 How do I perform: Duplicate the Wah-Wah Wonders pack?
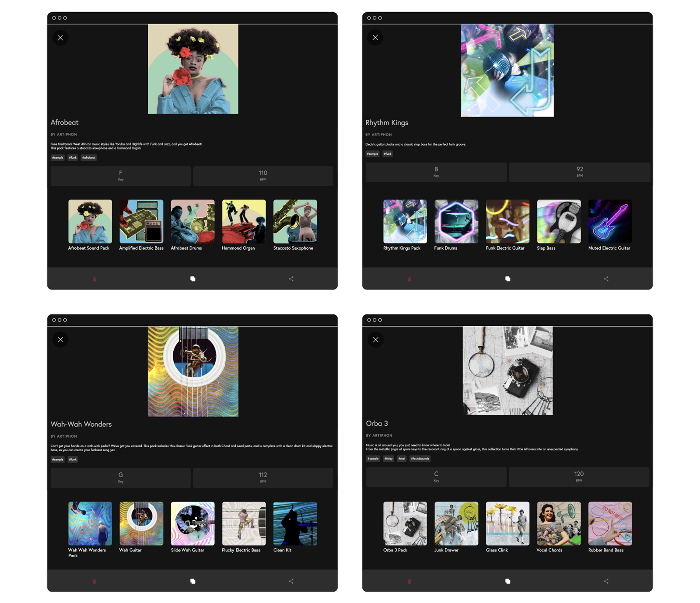(x=193, y=581)
